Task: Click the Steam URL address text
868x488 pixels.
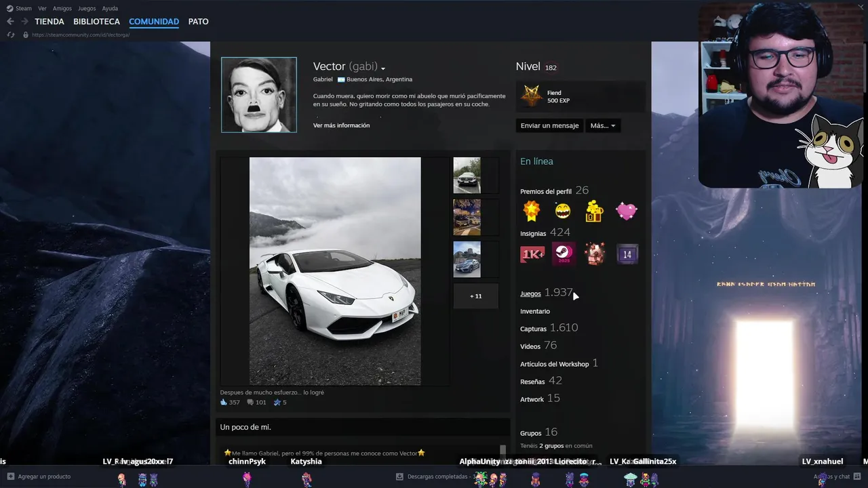Action: (x=81, y=35)
